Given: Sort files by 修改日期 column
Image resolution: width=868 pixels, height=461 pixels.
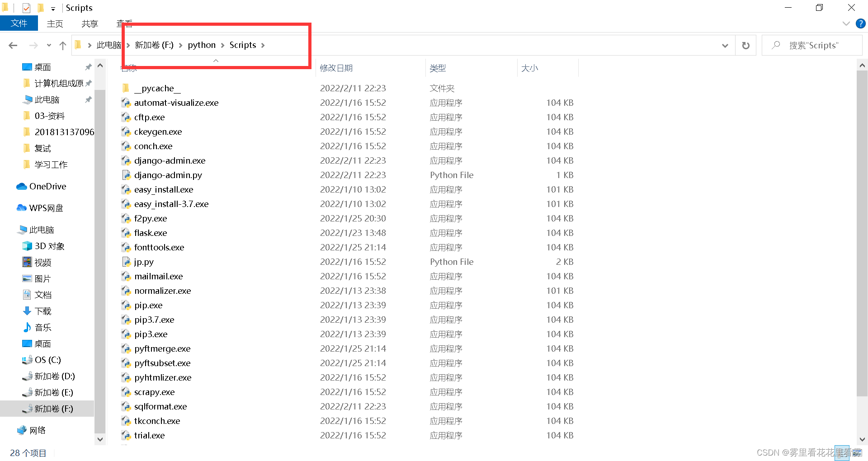Looking at the screenshot, I should click(336, 68).
